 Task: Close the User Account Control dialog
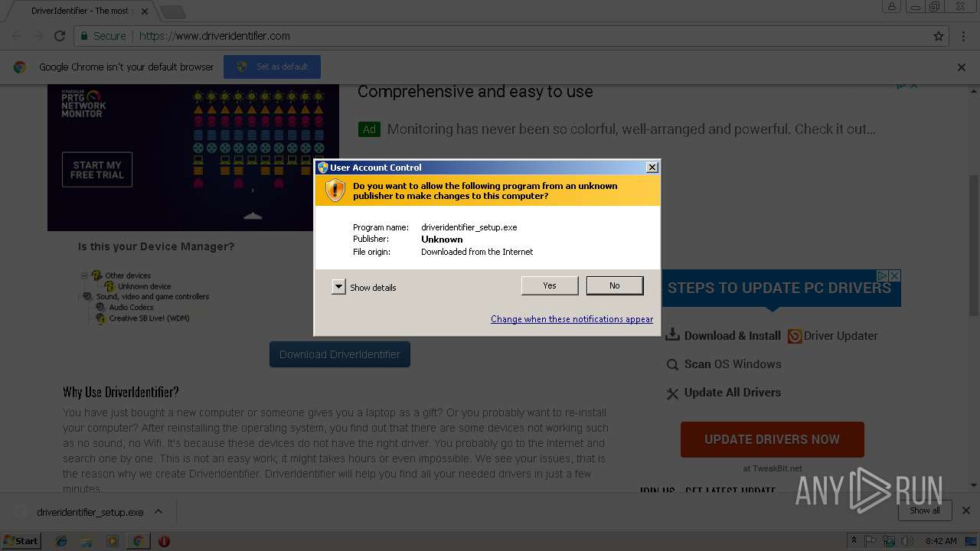pos(652,168)
